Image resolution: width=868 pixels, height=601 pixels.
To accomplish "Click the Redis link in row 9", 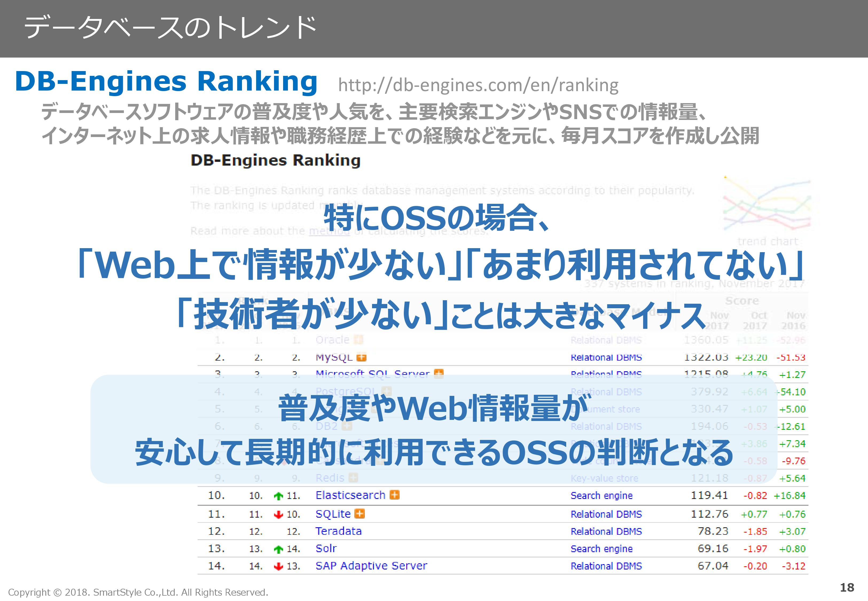I will coord(330,478).
